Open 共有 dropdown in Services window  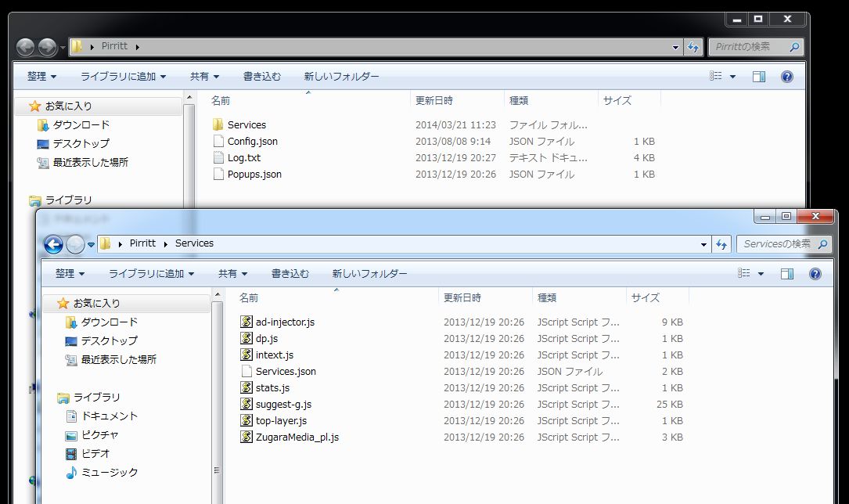tap(233, 274)
